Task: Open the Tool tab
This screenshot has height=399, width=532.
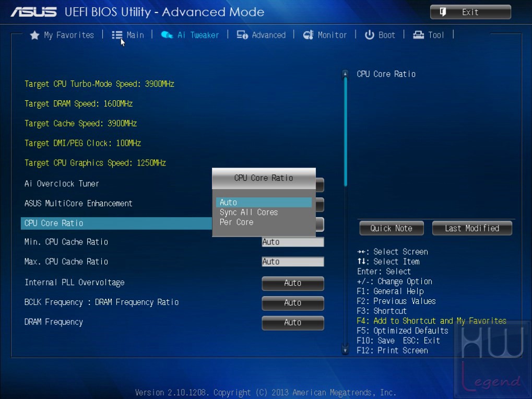Action: 429,35
